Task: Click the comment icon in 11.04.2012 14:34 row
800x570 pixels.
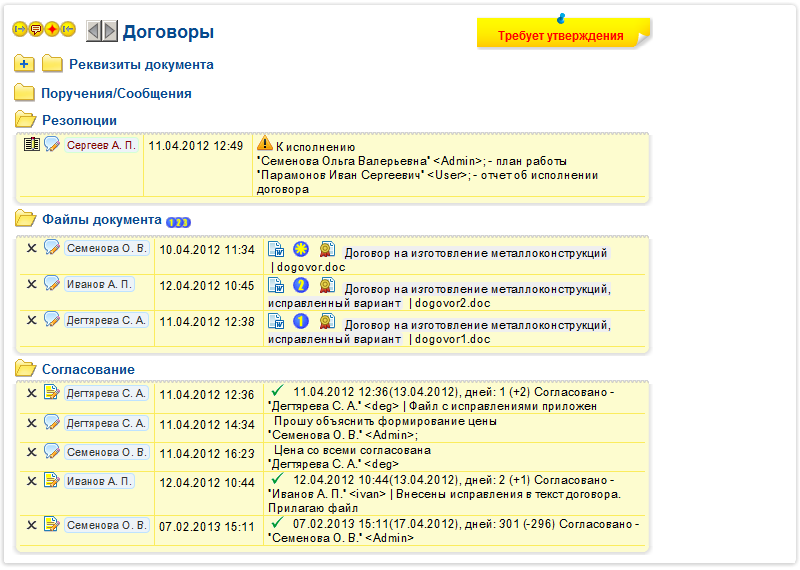Action: click(x=52, y=422)
